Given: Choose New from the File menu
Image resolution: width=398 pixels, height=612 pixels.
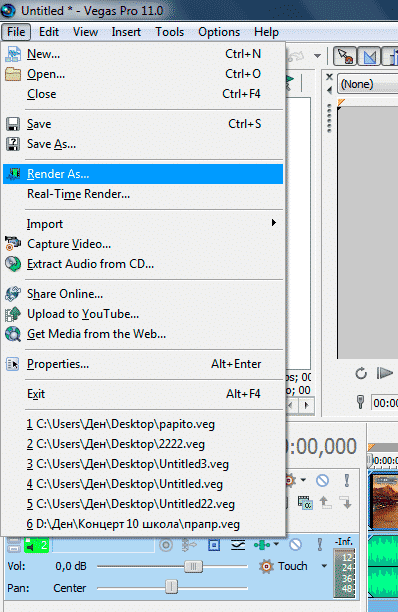Looking at the screenshot, I should [x=143, y=54].
